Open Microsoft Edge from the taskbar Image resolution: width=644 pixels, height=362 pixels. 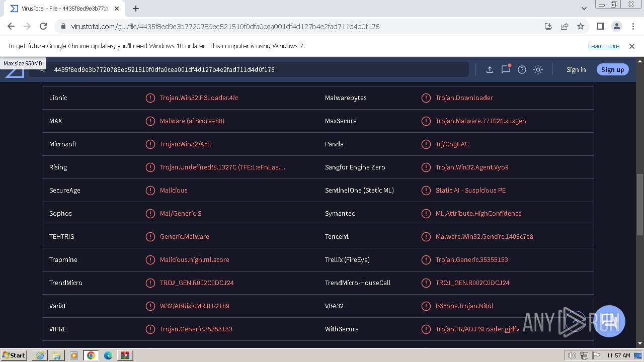click(108, 355)
